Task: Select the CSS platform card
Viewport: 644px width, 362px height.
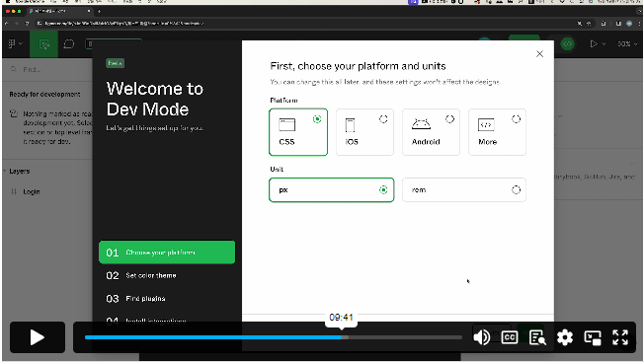Action: pyautogui.click(x=298, y=132)
